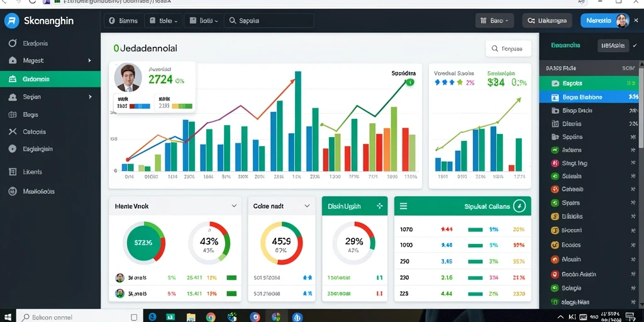Viewport: 644px width, 322px height.
Task: Click the blue Nenedis account button
Action: [x=605, y=21]
